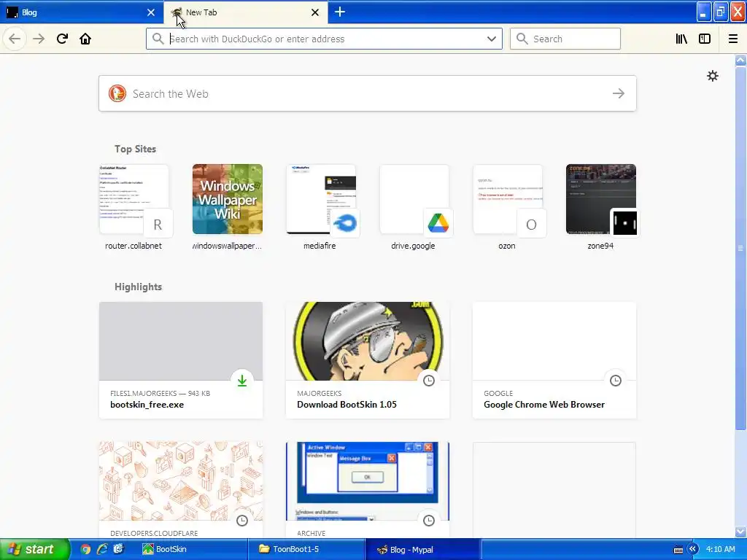Go back using the back arrow
This screenshot has height=560, width=747.
point(15,39)
